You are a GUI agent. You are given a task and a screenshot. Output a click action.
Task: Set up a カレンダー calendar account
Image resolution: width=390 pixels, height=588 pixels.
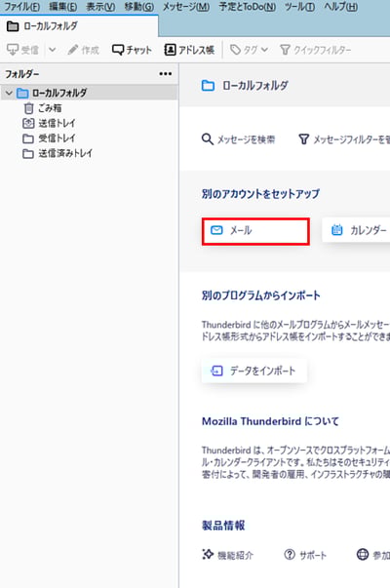(356, 230)
